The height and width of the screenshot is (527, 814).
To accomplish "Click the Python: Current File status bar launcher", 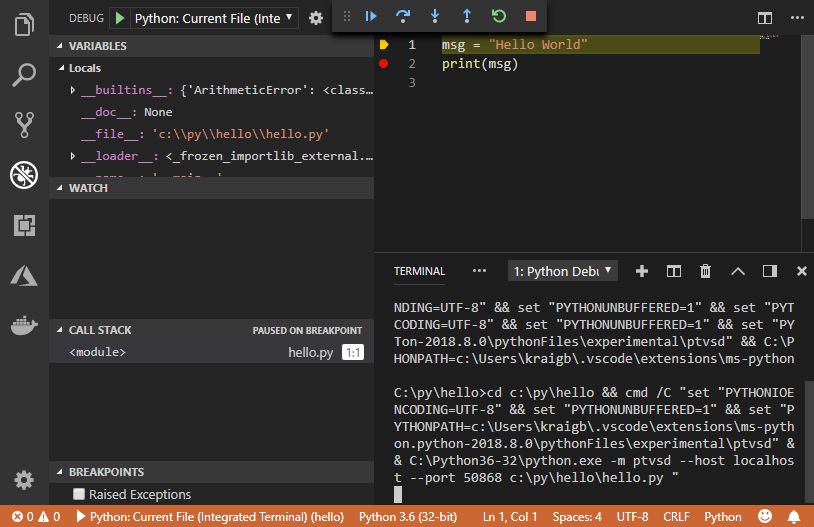I will (210, 517).
